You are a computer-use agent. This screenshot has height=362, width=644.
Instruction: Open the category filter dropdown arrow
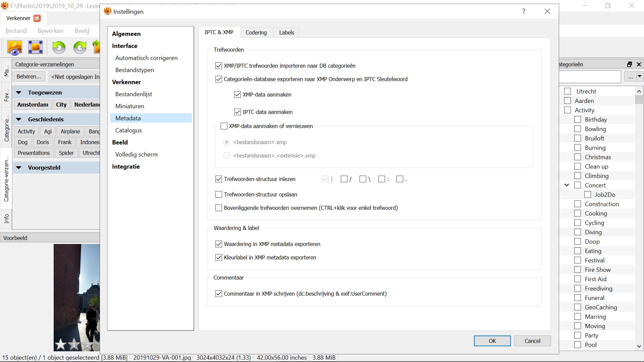point(640,77)
